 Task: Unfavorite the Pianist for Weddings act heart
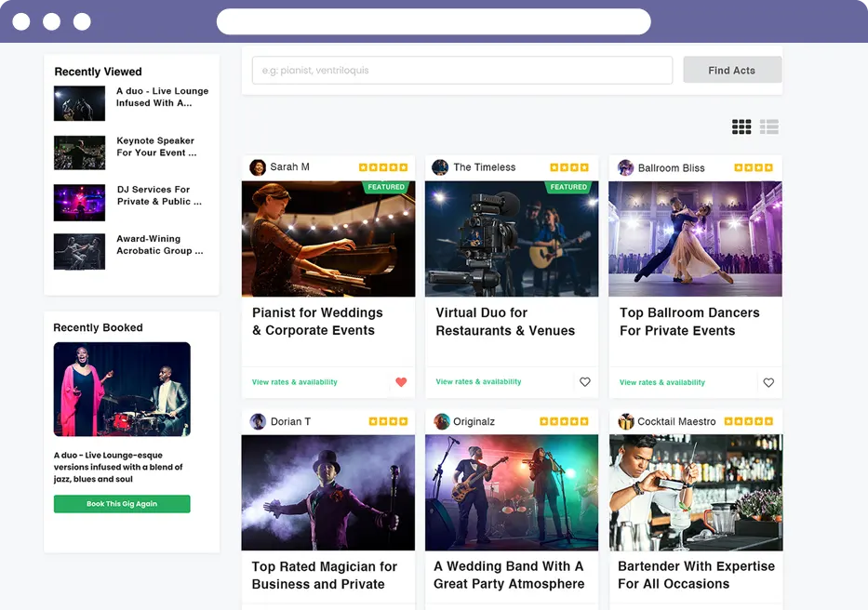401,382
